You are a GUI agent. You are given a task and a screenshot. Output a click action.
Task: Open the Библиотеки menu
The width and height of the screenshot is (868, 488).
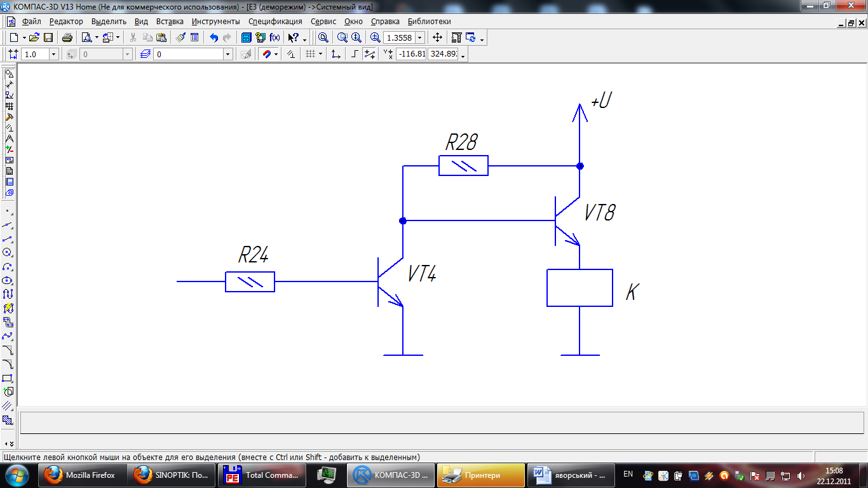pos(430,21)
